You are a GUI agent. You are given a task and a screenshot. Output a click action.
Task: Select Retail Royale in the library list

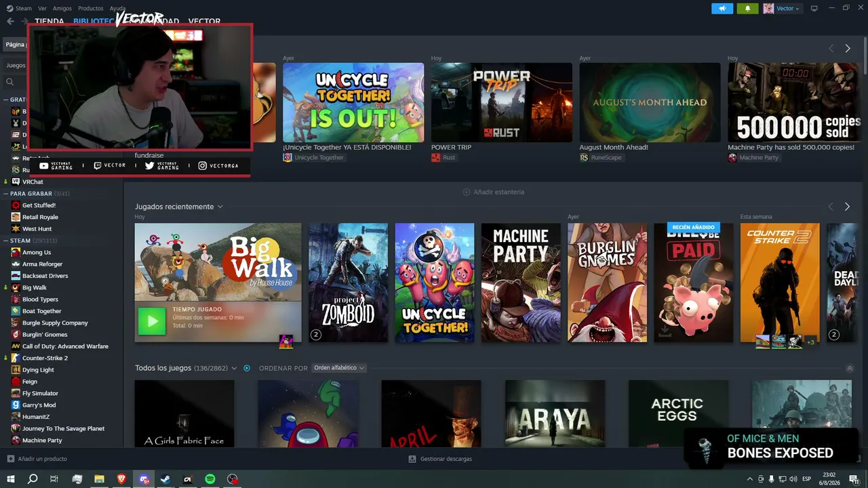coord(40,217)
